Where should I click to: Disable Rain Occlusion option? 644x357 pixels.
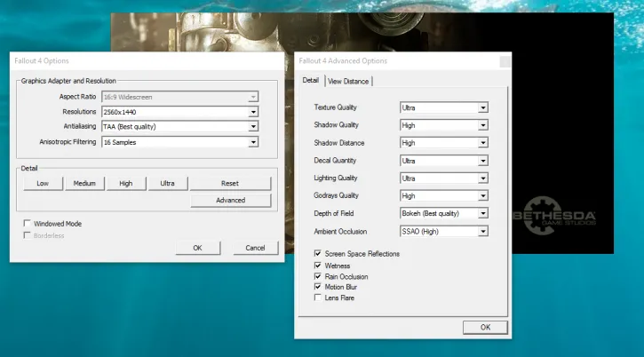(319, 276)
